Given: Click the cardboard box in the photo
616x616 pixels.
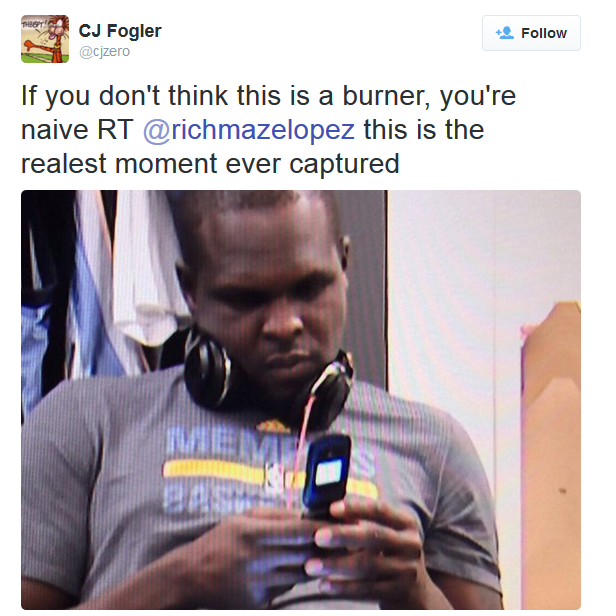Looking at the screenshot, I should point(551,452).
